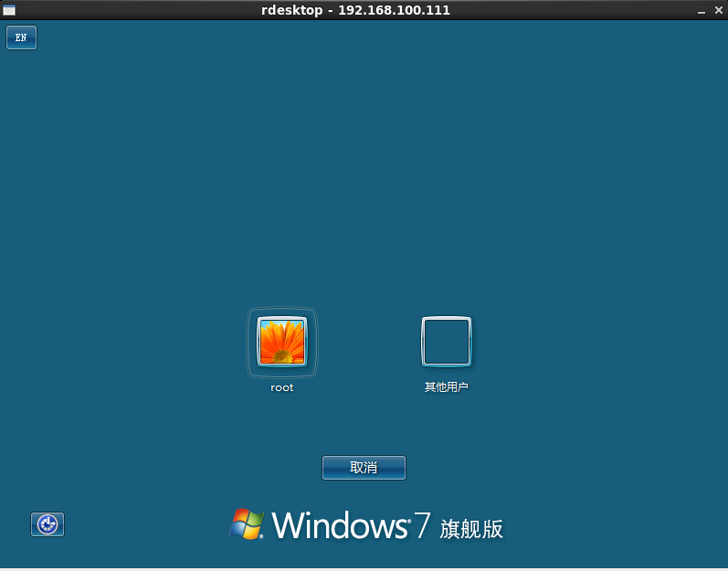Choose the empty 其他用户 account tile
The image size is (728, 571).
[x=446, y=342]
